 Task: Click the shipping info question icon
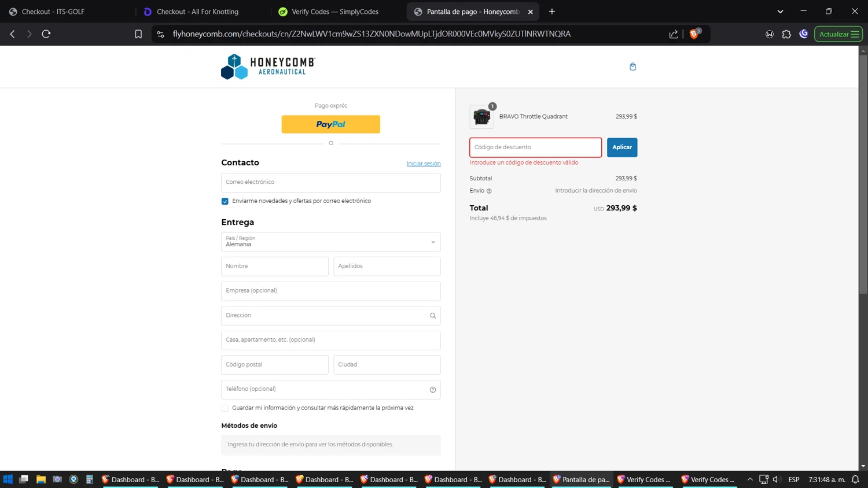489,191
